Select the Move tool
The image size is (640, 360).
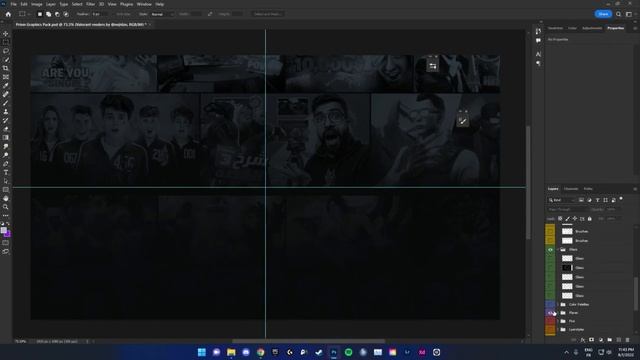pyautogui.click(x=6, y=33)
